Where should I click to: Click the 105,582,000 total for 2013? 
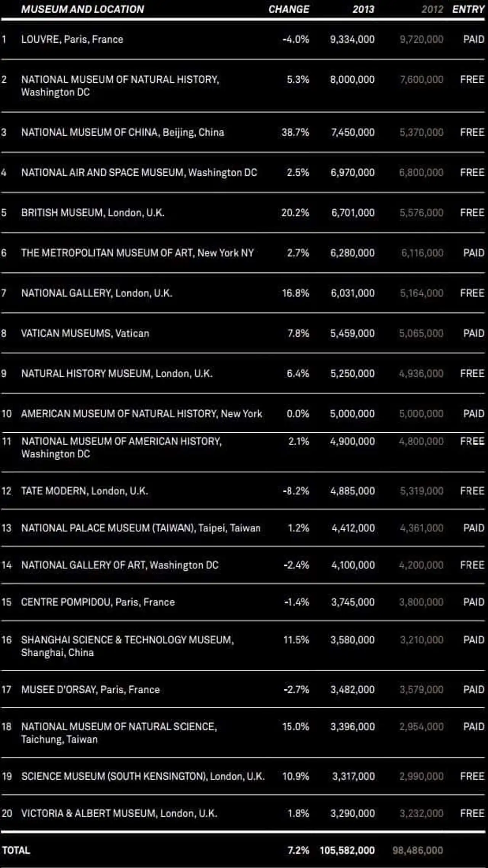[x=347, y=850]
